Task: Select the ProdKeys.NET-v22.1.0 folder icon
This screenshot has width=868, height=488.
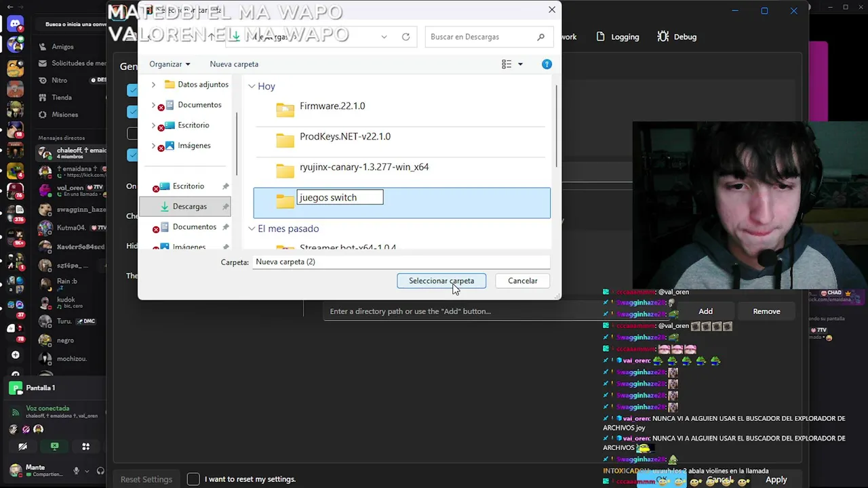Action: point(285,140)
